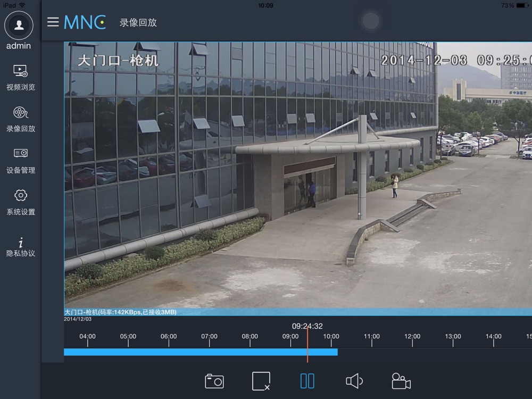Viewport: 532px width, 399px height.
Task: Click the blue recorded segment bar
Action: (186, 352)
